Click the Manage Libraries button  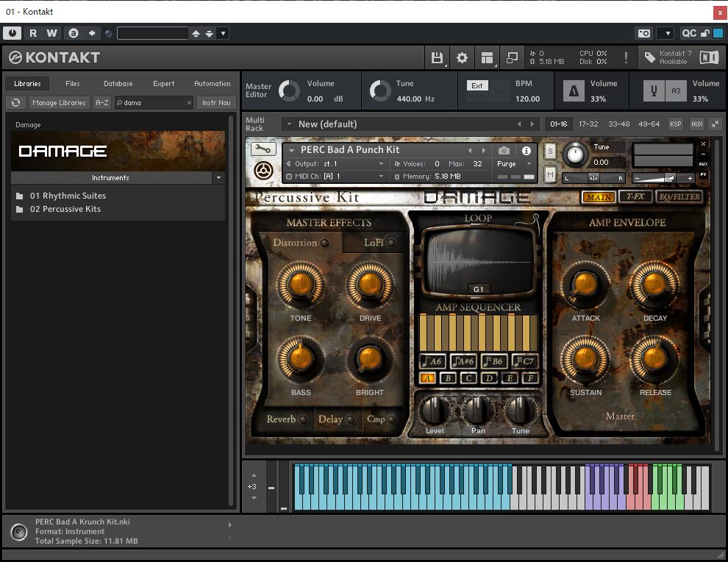[x=59, y=103]
